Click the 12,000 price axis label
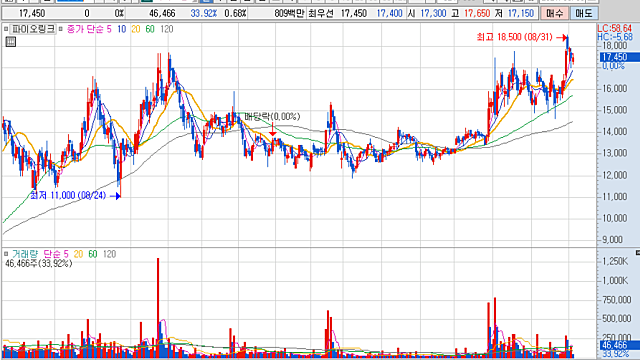This screenshot has height=360, width=640. click(615, 175)
